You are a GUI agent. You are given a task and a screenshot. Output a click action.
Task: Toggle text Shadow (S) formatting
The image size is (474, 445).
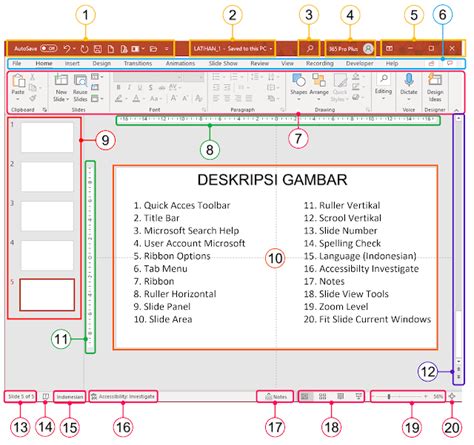tap(151, 88)
